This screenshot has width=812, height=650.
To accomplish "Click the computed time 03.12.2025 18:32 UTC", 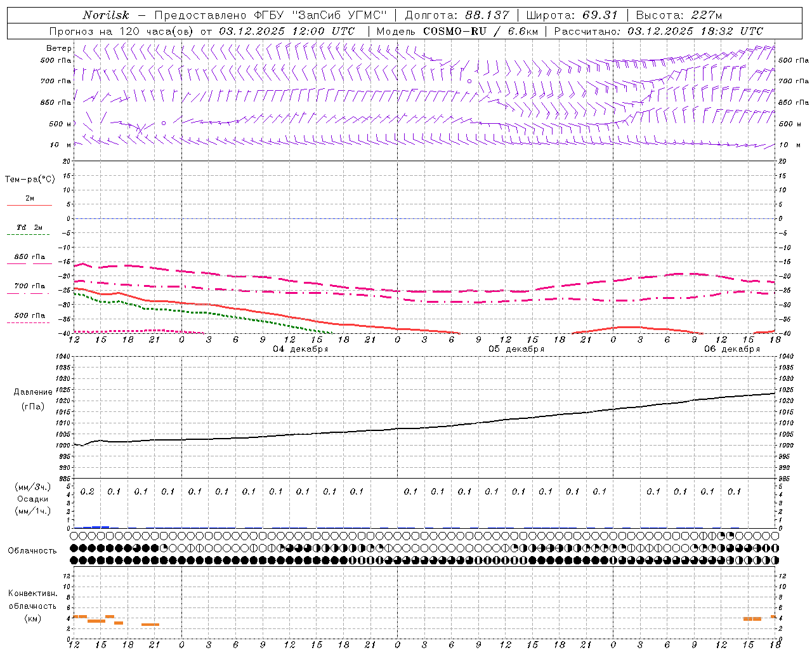I will tap(695, 31).
